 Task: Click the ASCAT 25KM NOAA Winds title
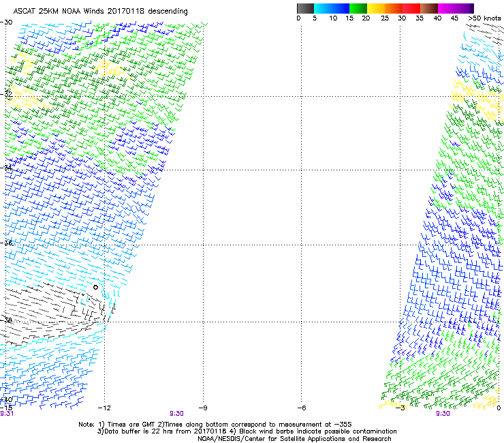(100, 12)
